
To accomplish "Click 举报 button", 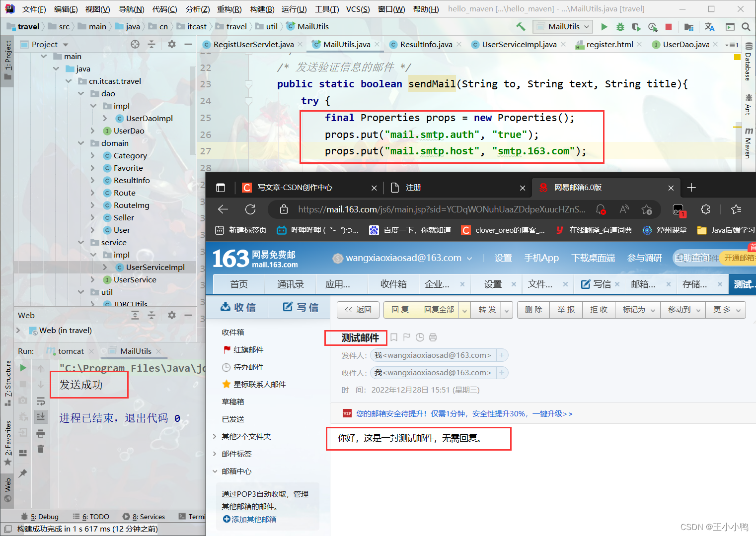I will point(566,310).
